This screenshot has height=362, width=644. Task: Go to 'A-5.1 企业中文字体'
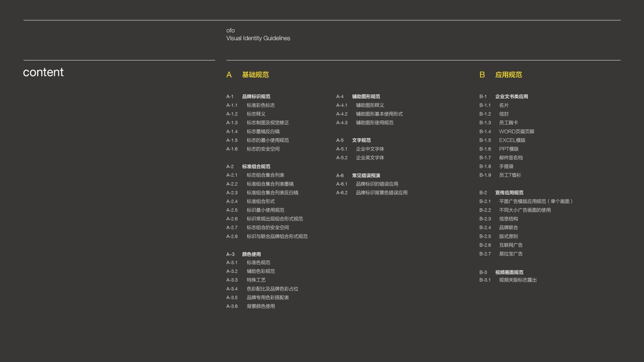click(x=360, y=149)
